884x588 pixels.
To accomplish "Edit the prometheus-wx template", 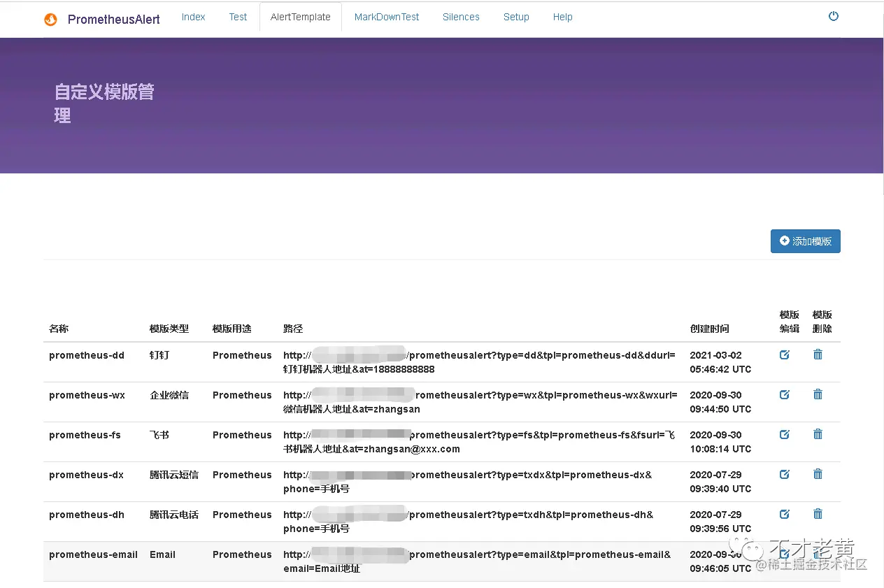I will click(x=785, y=394).
